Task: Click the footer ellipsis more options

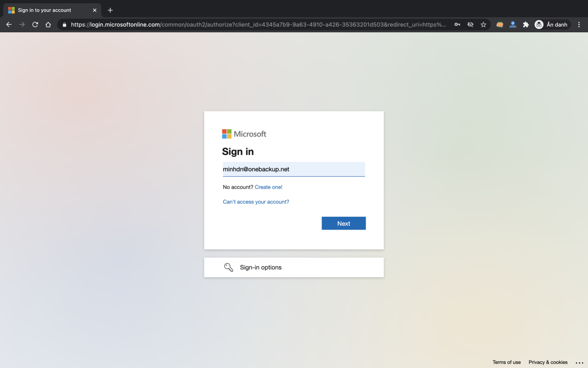Action: tap(579, 363)
